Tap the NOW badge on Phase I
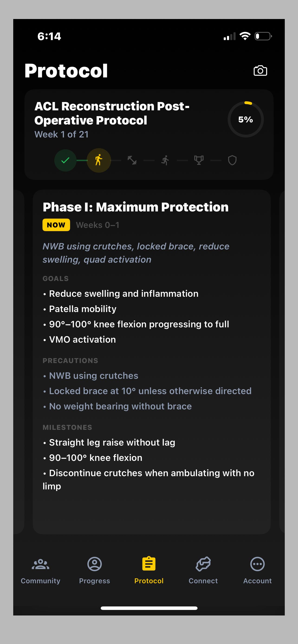This screenshot has height=644, width=298. (x=56, y=225)
